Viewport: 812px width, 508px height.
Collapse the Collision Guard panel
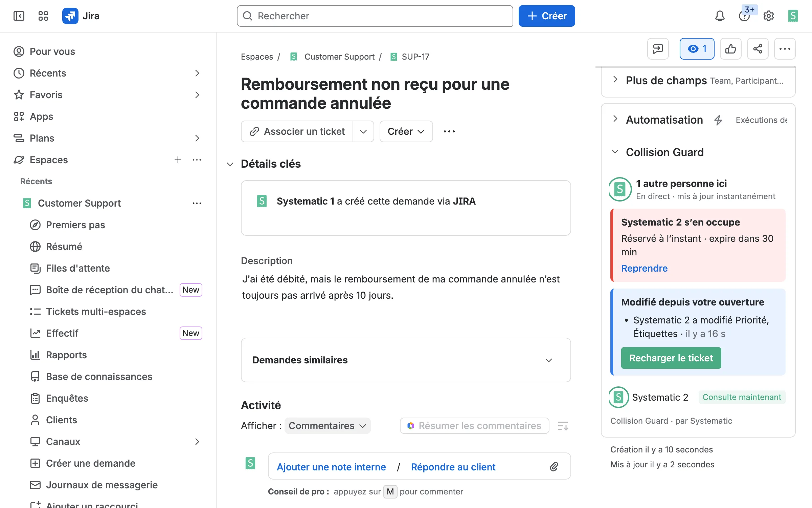pyautogui.click(x=615, y=151)
